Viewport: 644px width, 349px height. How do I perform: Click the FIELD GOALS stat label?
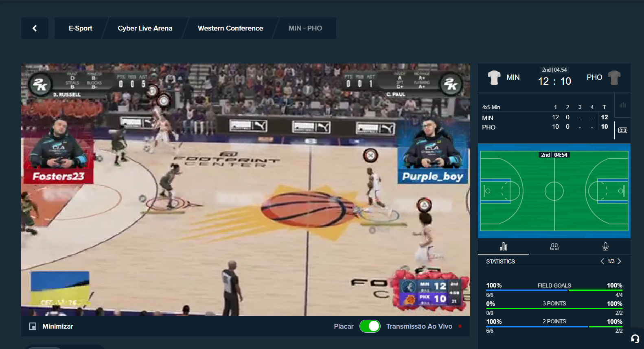pyautogui.click(x=554, y=285)
